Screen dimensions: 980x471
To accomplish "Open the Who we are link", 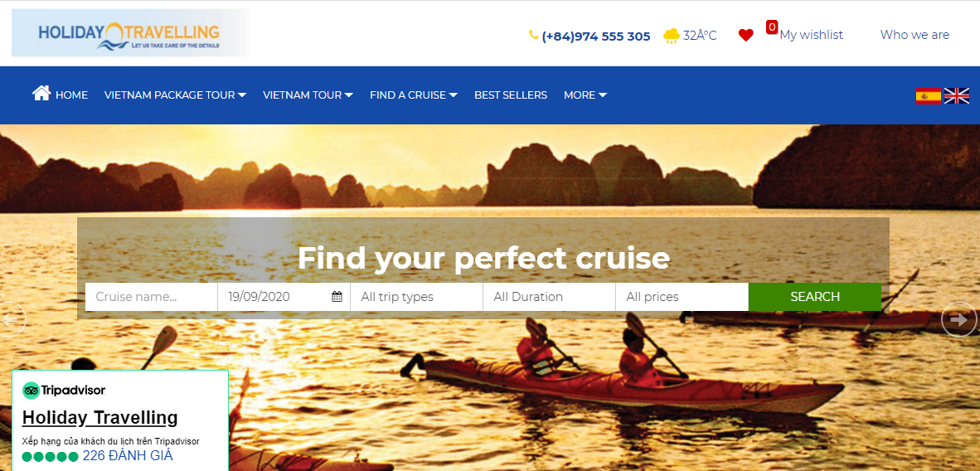I will [915, 35].
